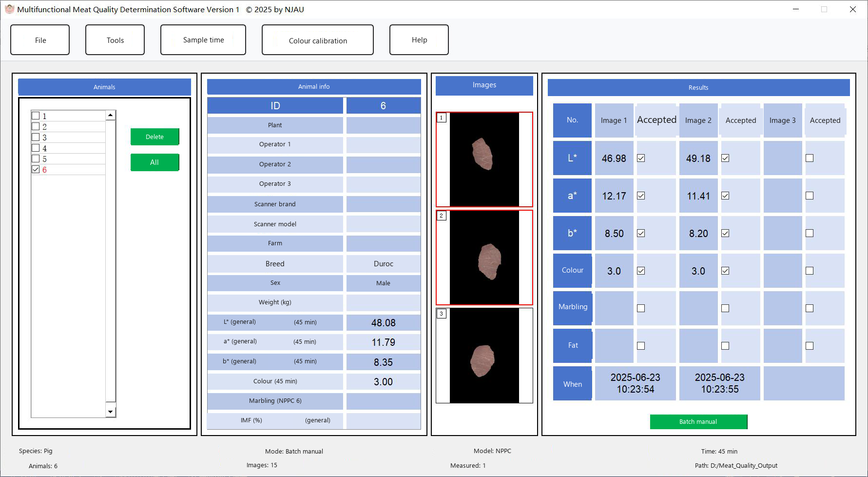The image size is (868, 477).
Task: Click the green Delete button
Action: [155, 137]
